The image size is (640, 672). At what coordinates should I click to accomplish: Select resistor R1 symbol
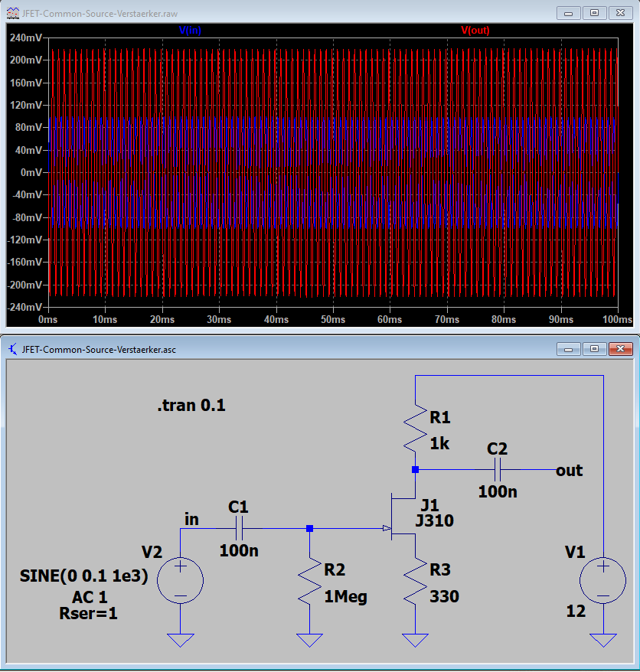coord(415,428)
